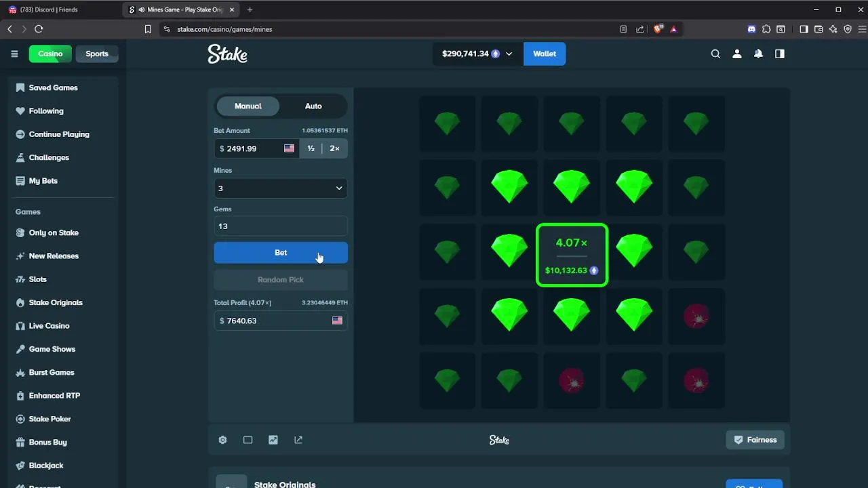Viewport: 868px width, 488px height.
Task: Click the Gems count field
Action: (281, 226)
